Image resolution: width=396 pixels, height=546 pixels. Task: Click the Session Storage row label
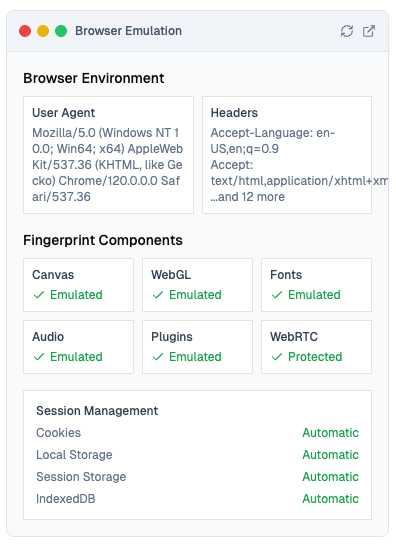(81, 477)
